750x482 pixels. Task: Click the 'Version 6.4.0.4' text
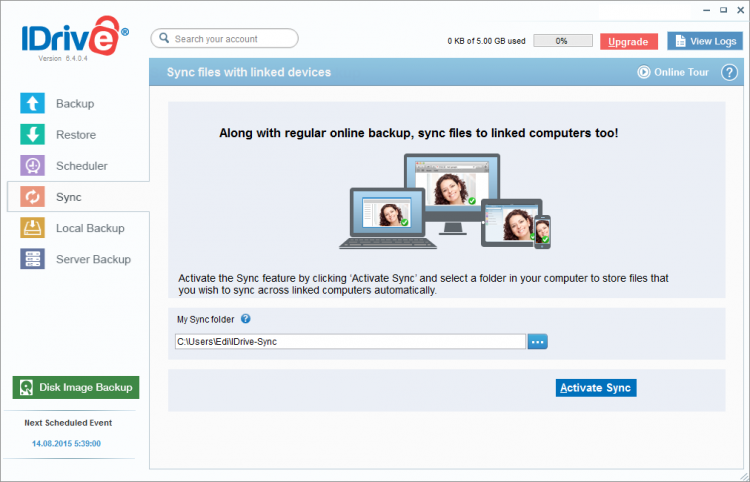pyautogui.click(x=63, y=58)
